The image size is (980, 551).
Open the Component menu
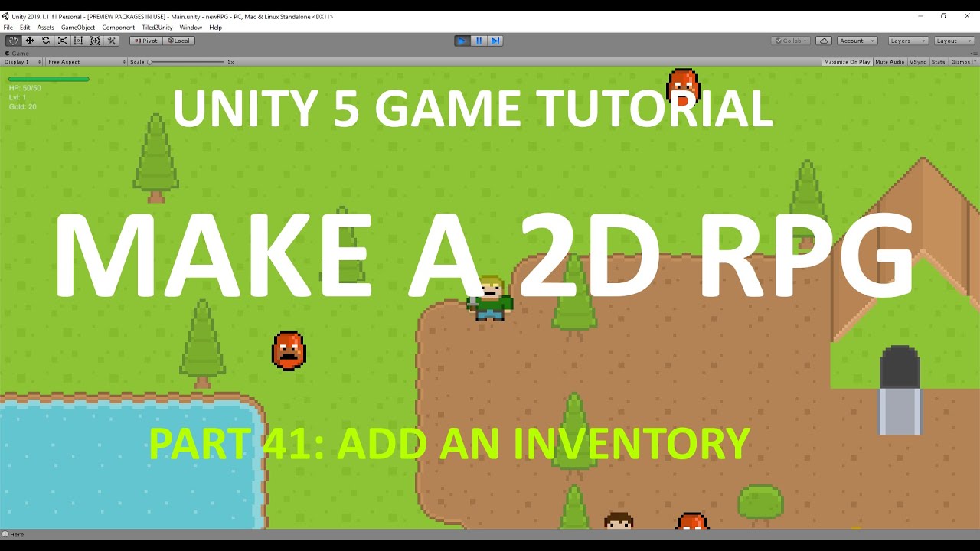pos(119,28)
